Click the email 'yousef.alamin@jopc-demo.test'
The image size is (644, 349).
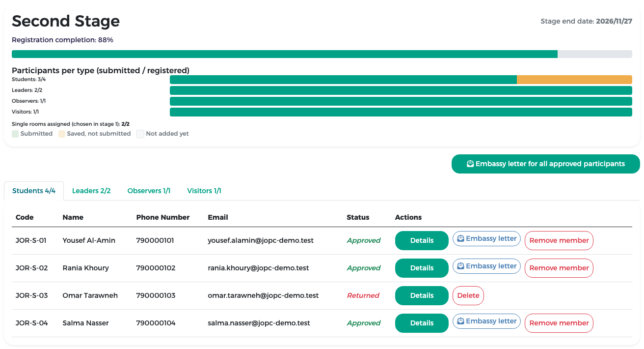pos(261,240)
